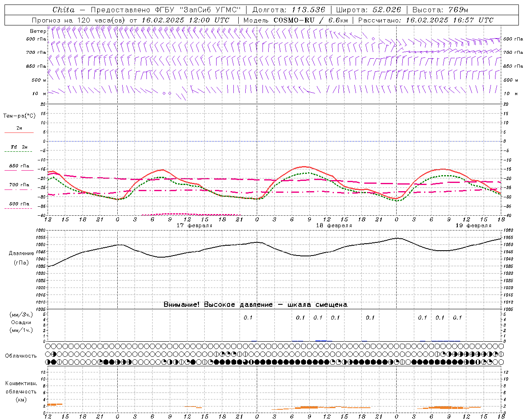
Task: Click the "Облачность" cloud cover label
Action: 21,356
